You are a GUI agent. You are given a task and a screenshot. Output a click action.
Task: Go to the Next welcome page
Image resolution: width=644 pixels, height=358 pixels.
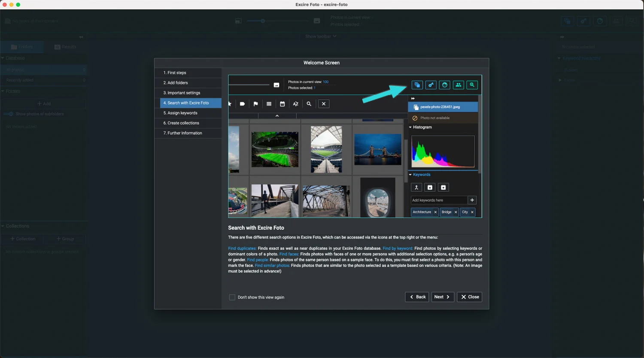(443, 297)
